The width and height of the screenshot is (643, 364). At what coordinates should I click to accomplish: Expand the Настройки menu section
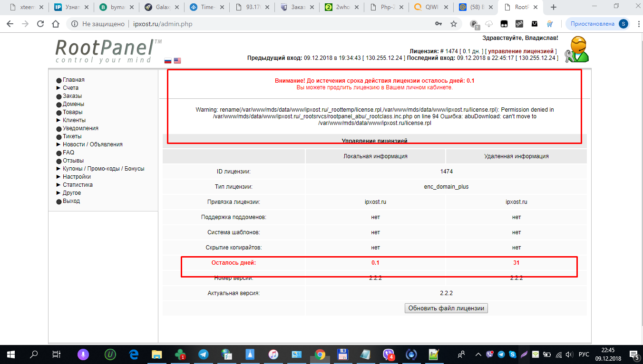76,177
